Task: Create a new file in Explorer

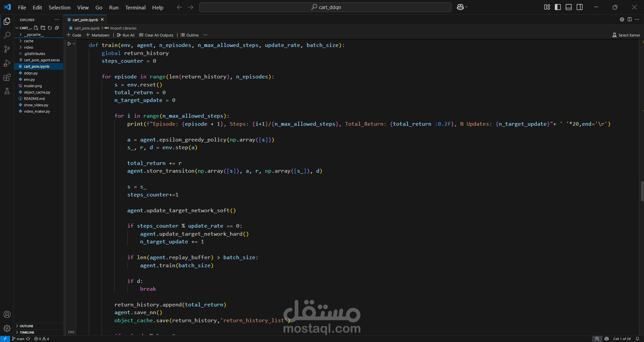Action: click(x=36, y=28)
